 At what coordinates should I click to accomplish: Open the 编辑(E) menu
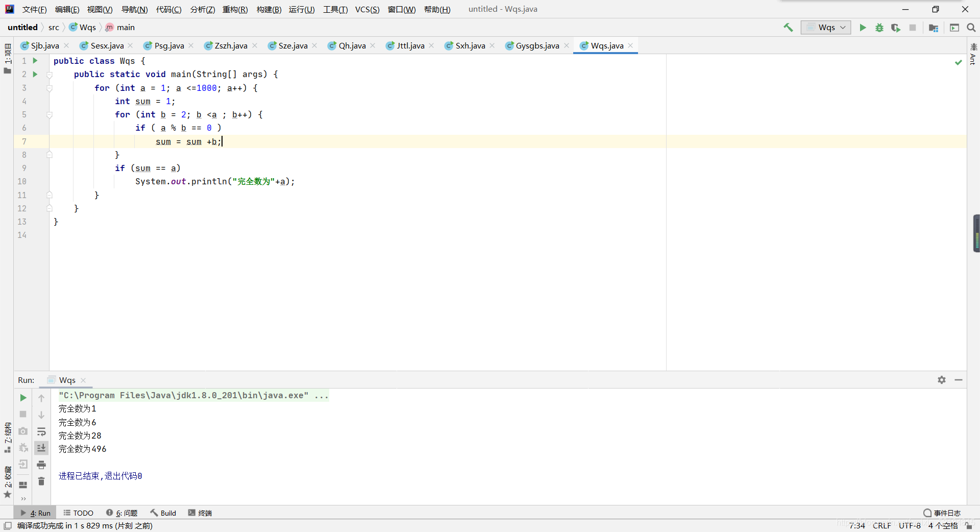[67, 9]
